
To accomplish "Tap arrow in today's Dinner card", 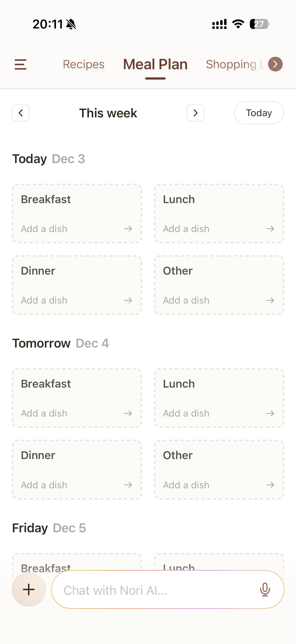I will coord(128,300).
